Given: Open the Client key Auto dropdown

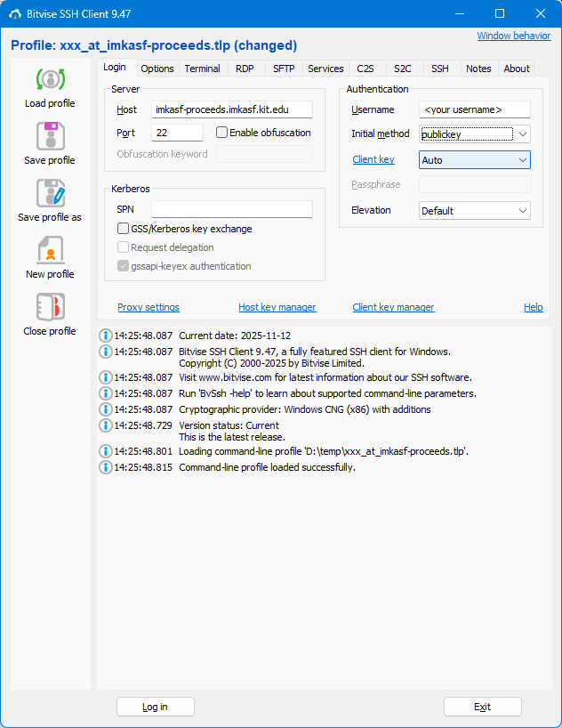Looking at the screenshot, I should pyautogui.click(x=522, y=160).
